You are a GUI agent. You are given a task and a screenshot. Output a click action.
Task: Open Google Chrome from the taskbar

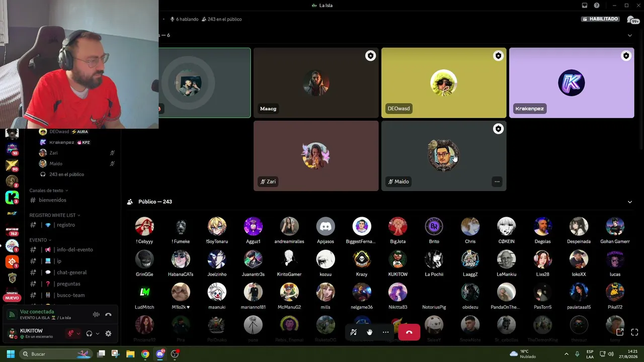click(145, 354)
